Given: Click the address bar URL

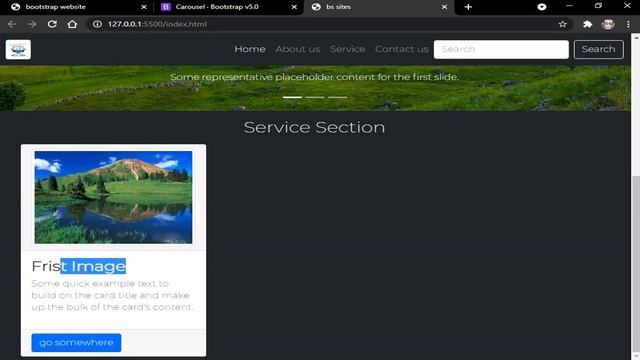Looking at the screenshot, I should click(157, 24).
